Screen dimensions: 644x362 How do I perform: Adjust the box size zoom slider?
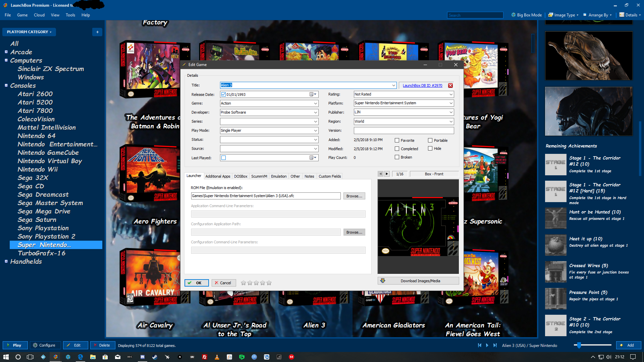click(x=579, y=345)
